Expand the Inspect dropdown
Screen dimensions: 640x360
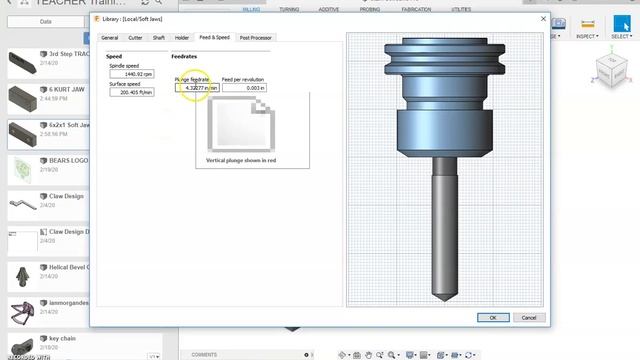pyautogui.click(x=587, y=36)
